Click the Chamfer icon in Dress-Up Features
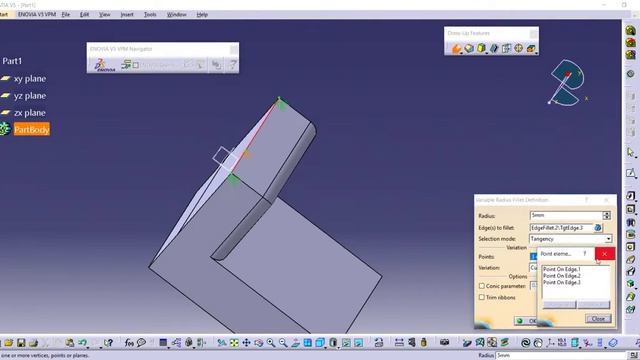The height and width of the screenshot is (360, 640). (469, 48)
